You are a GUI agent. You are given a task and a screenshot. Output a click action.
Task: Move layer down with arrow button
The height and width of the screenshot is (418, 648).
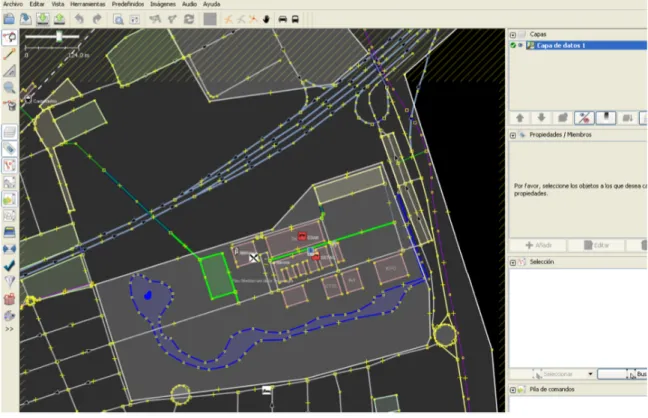coord(541,118)
